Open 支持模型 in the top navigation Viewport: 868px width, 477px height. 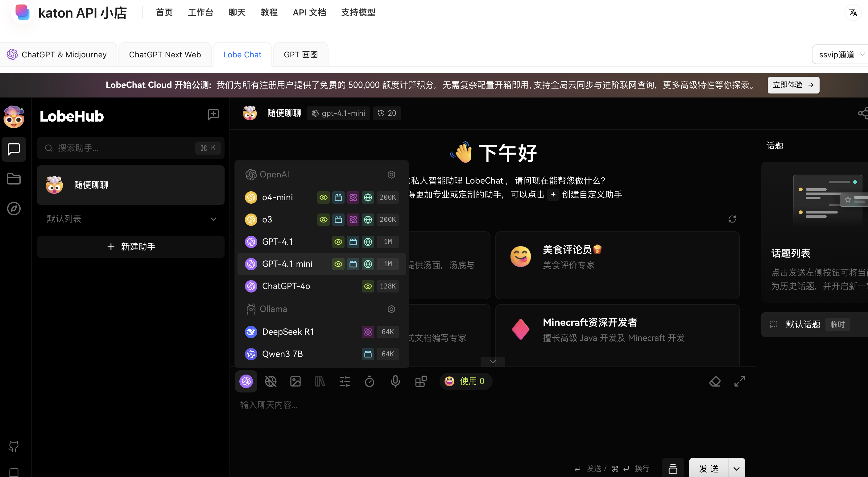358,12
